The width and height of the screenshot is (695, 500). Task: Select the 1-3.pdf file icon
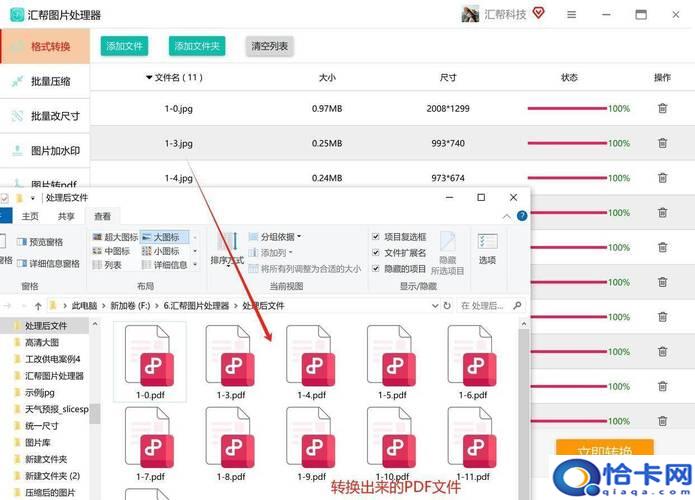230,355
